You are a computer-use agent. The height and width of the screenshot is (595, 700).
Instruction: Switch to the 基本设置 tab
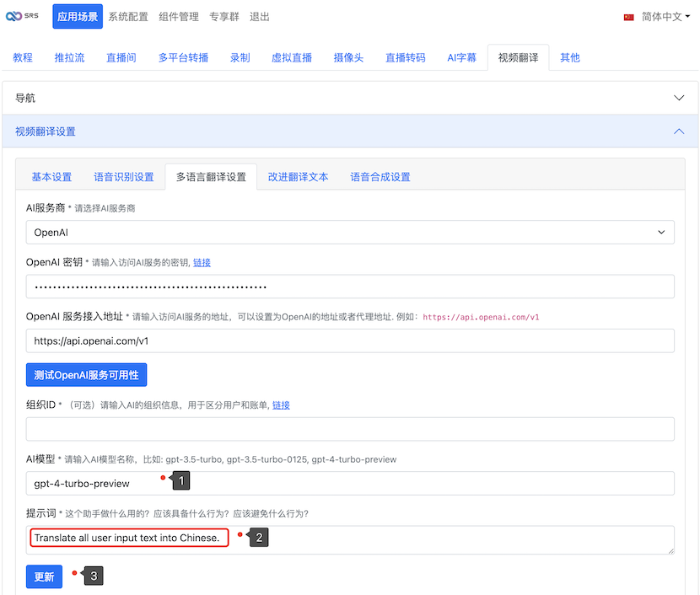[x=51, y=177]
